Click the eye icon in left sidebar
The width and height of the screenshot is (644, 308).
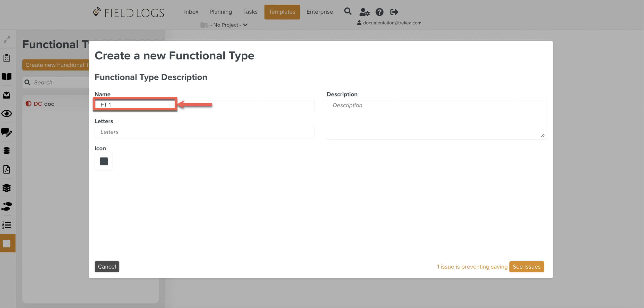coord(7,113)
